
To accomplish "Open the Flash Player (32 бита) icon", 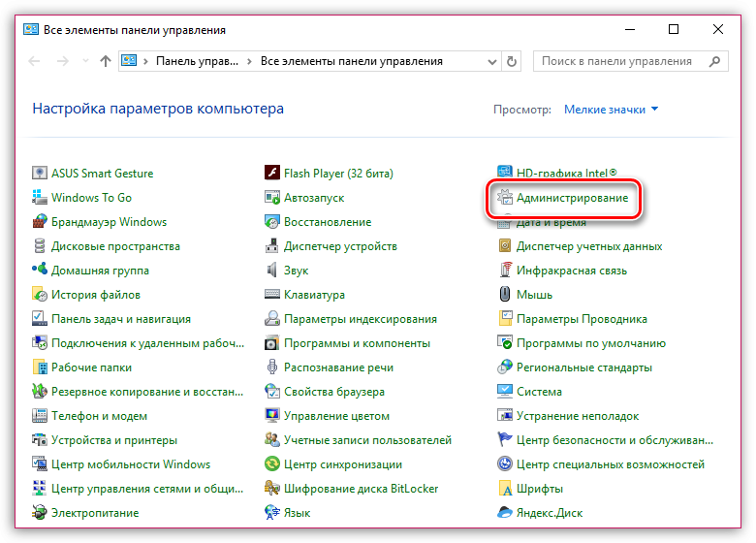I will click(272, 174).
